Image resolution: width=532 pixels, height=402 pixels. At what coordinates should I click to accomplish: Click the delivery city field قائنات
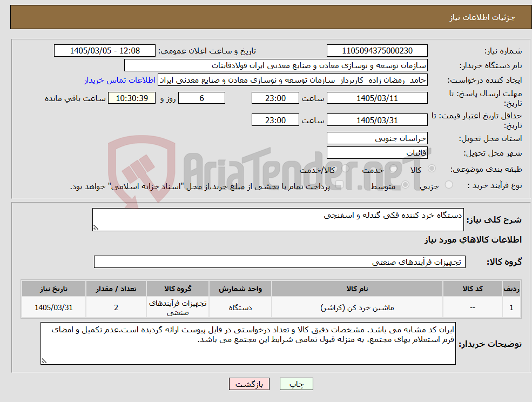377,153
